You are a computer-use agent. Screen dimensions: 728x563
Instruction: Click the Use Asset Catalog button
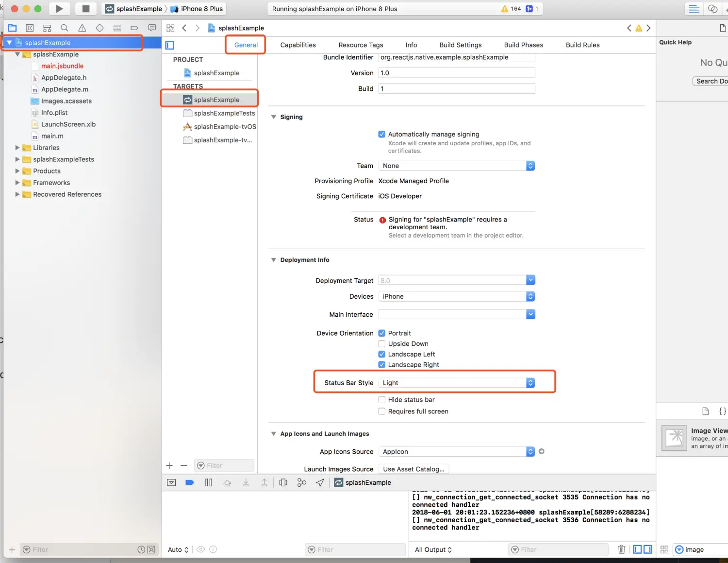click(x=414, y=469)
